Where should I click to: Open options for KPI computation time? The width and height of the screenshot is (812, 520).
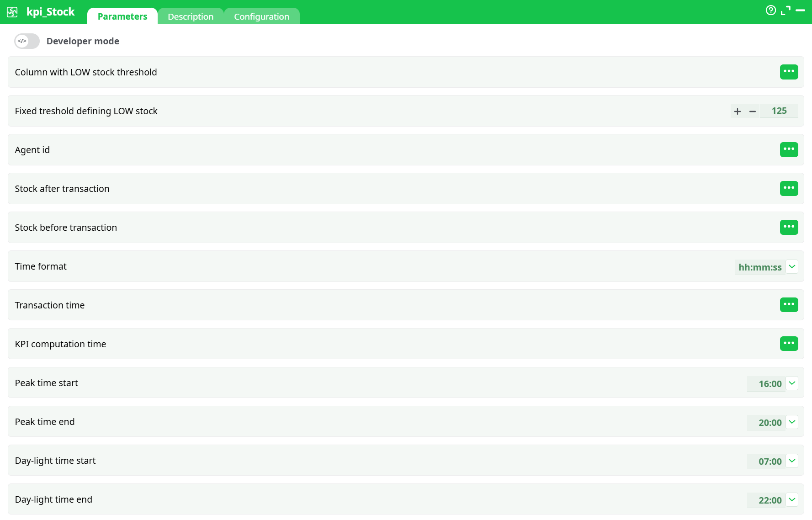pos(789,344)
